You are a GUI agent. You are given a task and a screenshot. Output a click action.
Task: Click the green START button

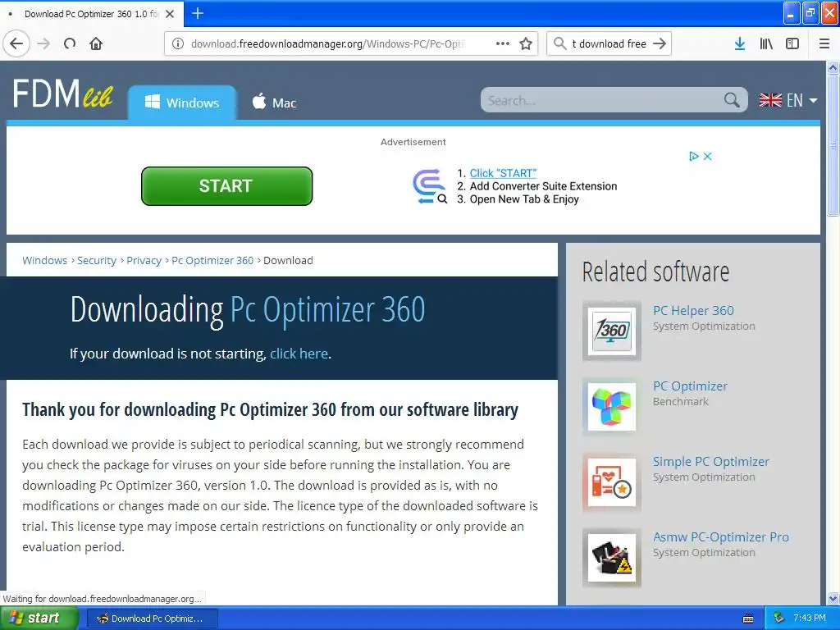[x=226, y=186]
